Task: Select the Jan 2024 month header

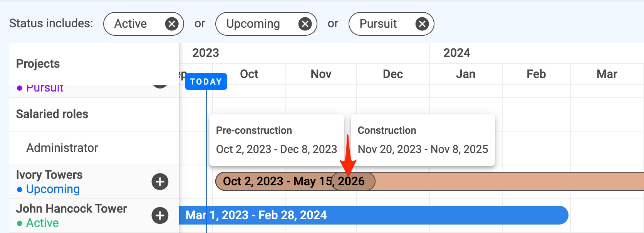Action: pyautogui.click(x=466, y=74)
